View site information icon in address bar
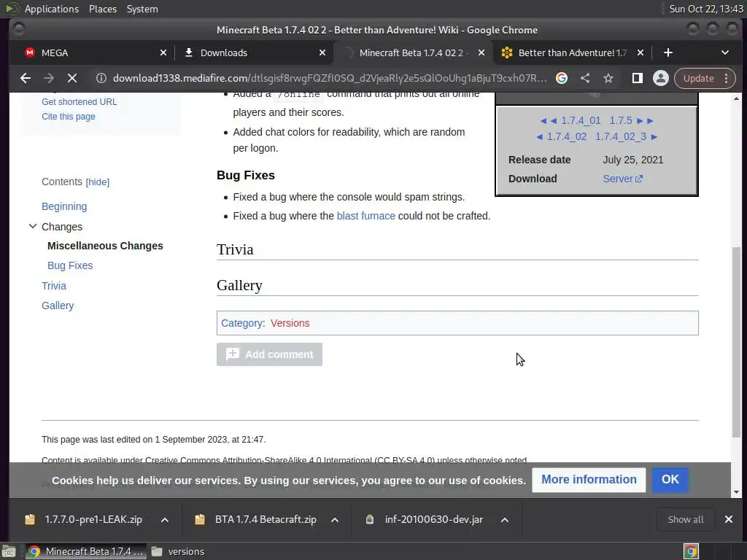The image size is (747, 560). [x=101, y=78]
